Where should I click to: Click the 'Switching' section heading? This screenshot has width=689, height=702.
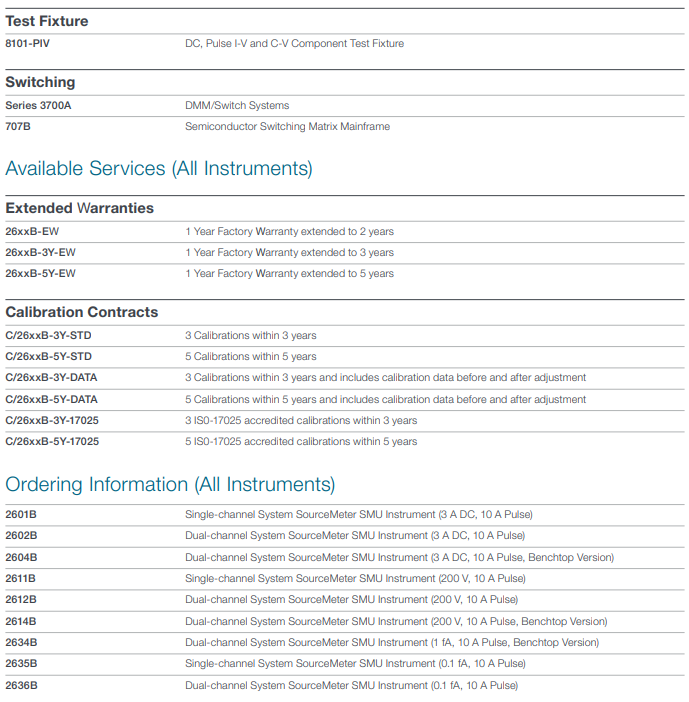pyautogui.click(x=40, y=82)
